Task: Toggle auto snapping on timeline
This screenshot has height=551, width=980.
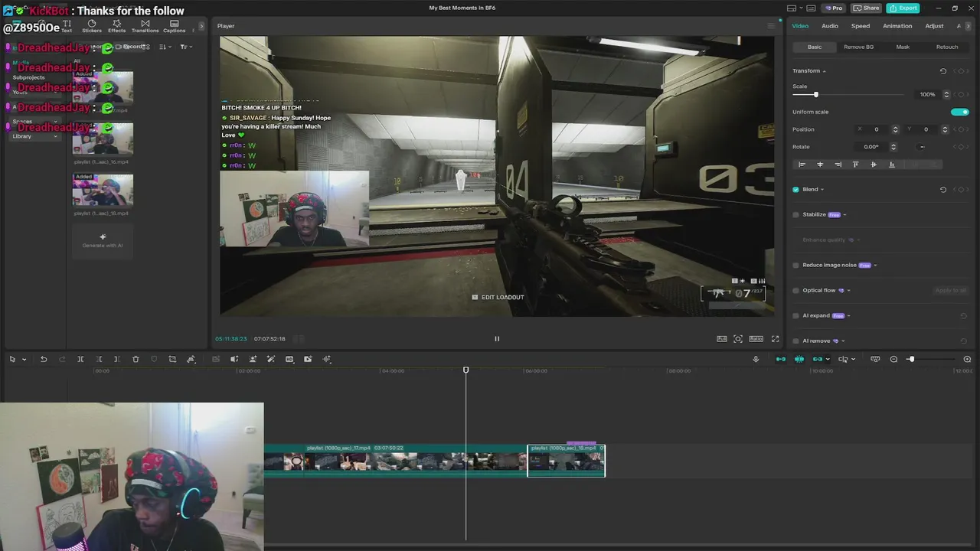Action: (799, 359)
